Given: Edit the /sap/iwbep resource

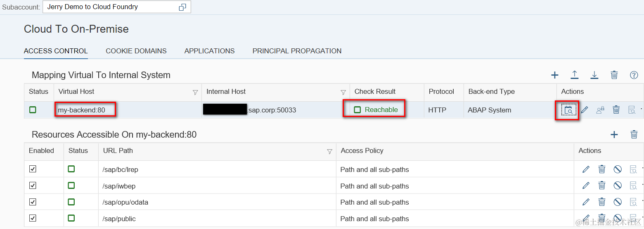Looking at the screenshot, I should (x=586, y=186).
